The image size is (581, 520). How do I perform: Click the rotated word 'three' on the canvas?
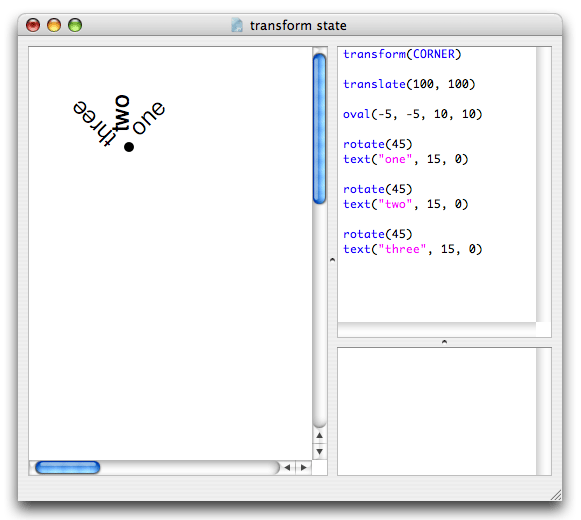click(x=95, y=123)
